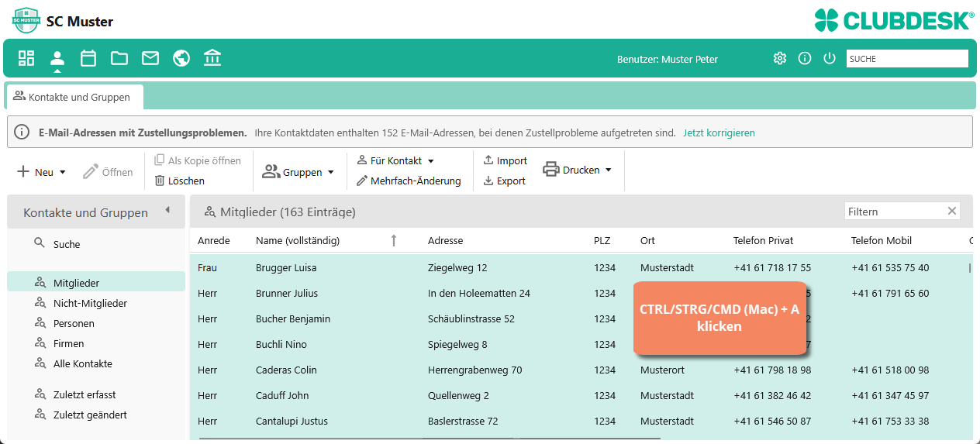The width and height of the screenshot is (980, 444).
Task: Open the contacts person icon
Action: click(x=57, y=58)
